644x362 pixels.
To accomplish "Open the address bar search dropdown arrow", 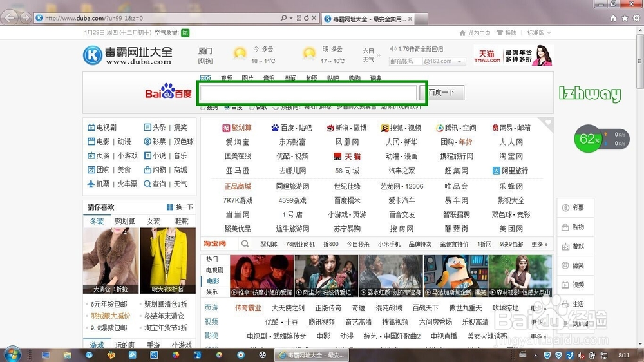I will [x=291, y=18].
